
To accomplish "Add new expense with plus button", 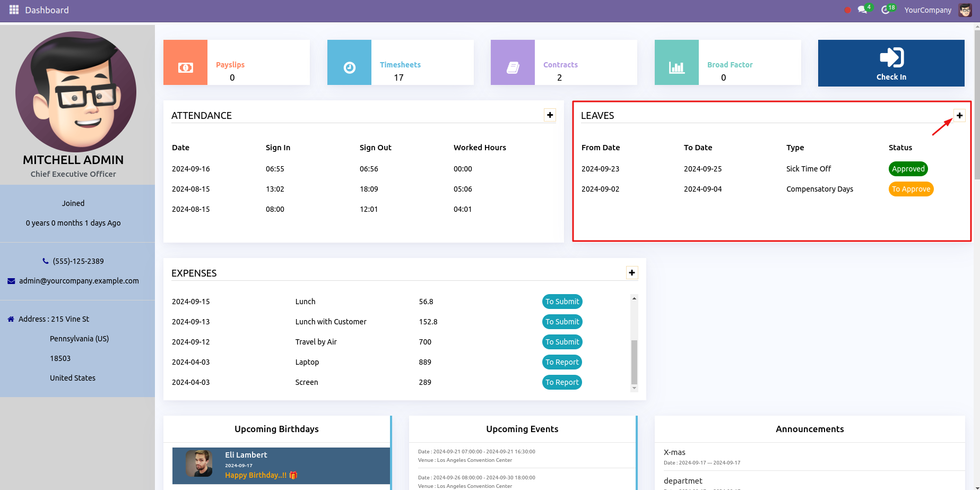I will (632, 273).
